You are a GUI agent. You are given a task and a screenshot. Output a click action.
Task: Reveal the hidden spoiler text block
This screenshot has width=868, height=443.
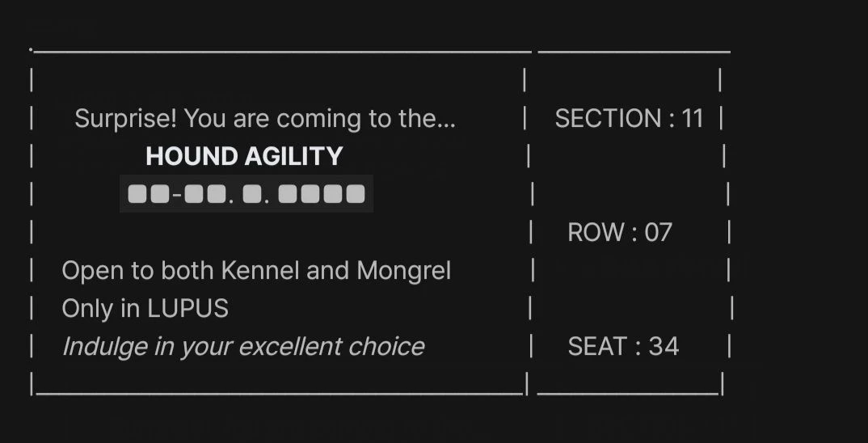coord(246,194)
